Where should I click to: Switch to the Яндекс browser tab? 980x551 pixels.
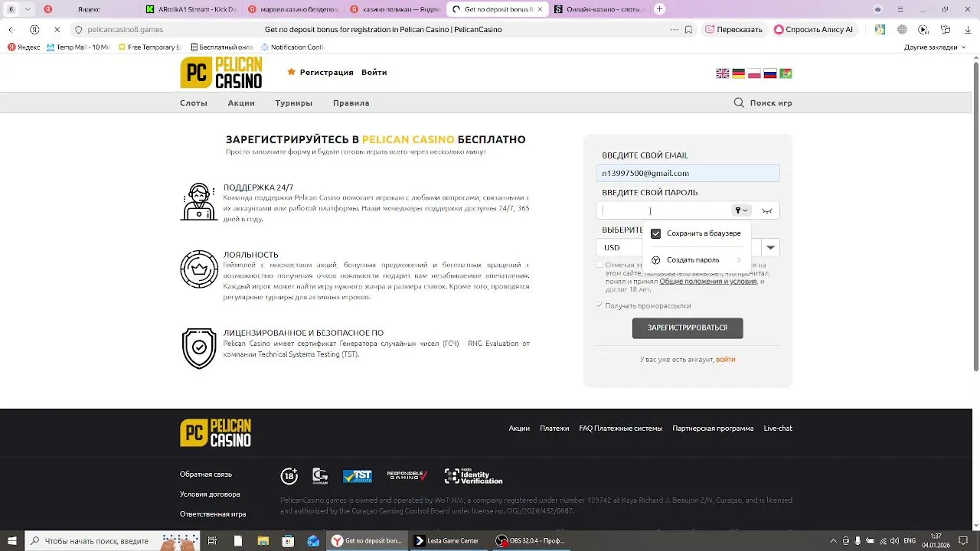coord(89,9)
